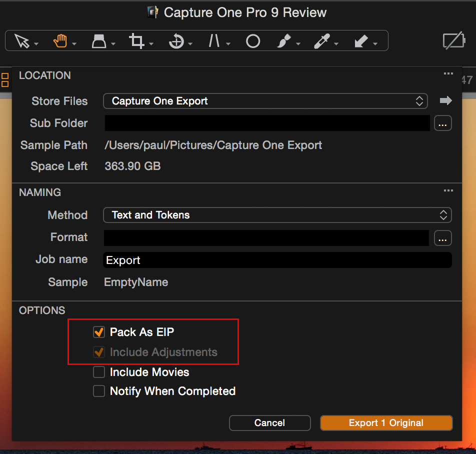Click the Job name field containing Export
Viewport: 476px width, 454px height.
pos(277,260)
